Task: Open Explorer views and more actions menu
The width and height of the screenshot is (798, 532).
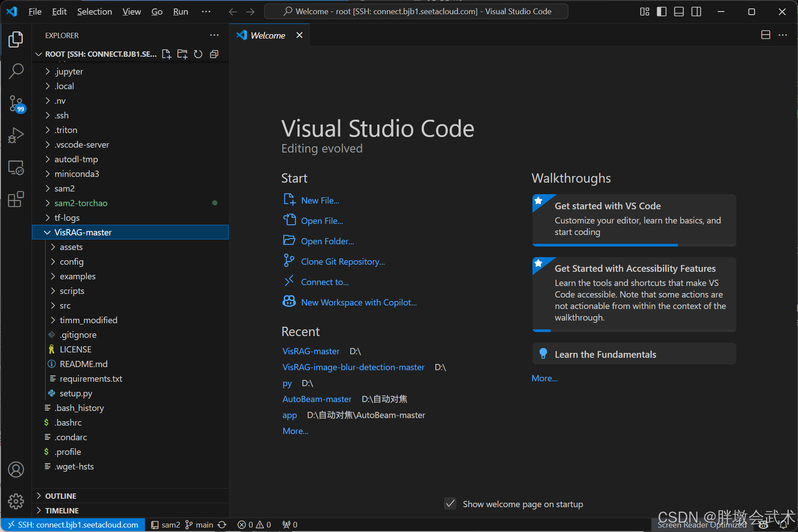Action: pyautogui.click(x=214, y=35)
